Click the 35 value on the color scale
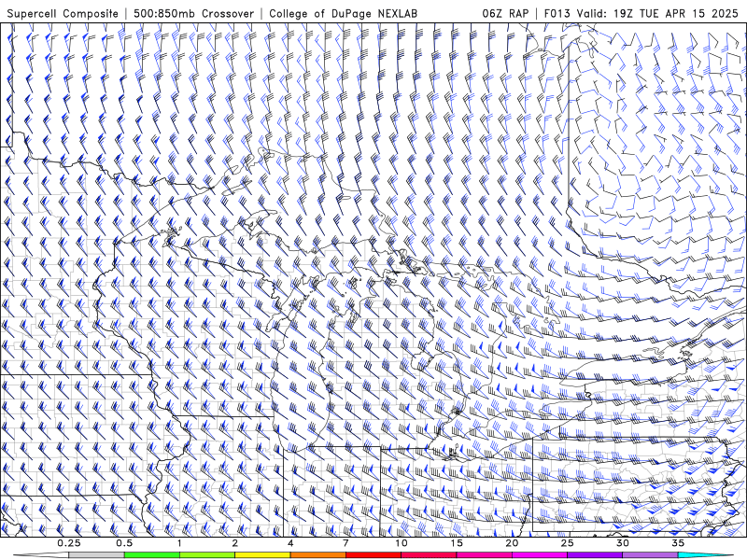Screen dimensions: 747x560 pos(678,543)
